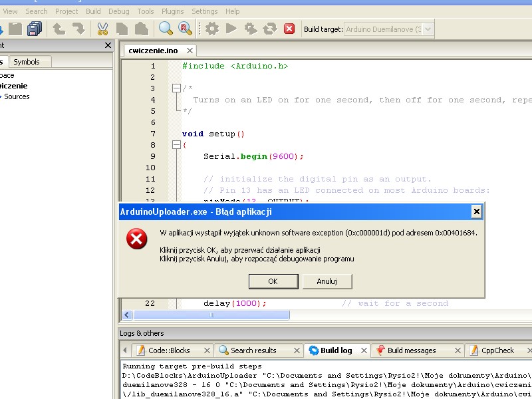Click the Build gear icon
Image resolution: width=532 pixels, height=399 pixels.
click(211, 29)
